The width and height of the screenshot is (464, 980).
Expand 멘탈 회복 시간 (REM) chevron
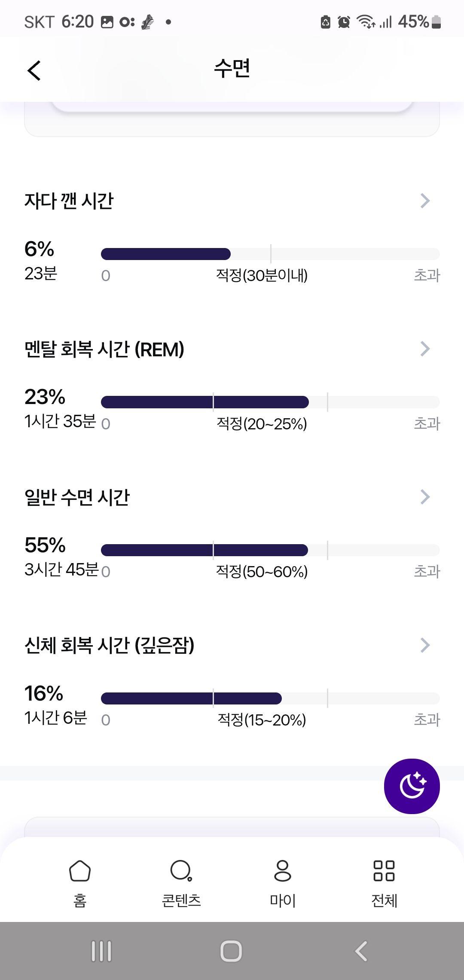click(425, 349)
